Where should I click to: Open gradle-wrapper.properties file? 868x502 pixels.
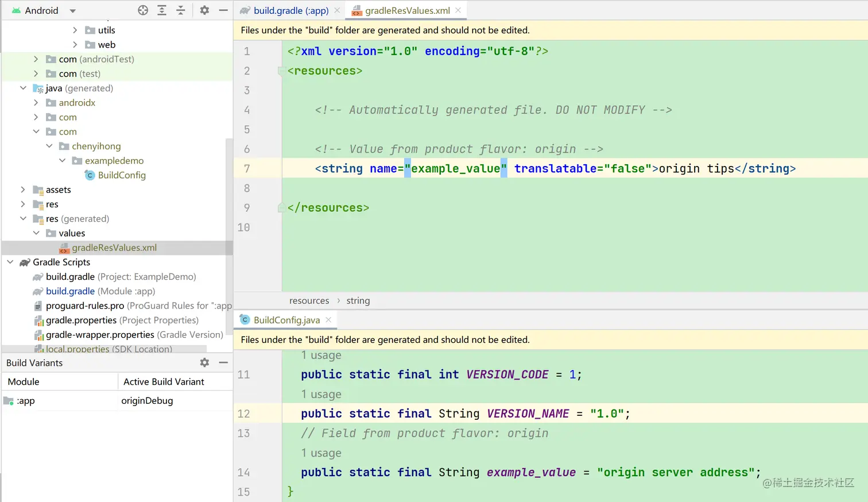(x=134, y=335)
